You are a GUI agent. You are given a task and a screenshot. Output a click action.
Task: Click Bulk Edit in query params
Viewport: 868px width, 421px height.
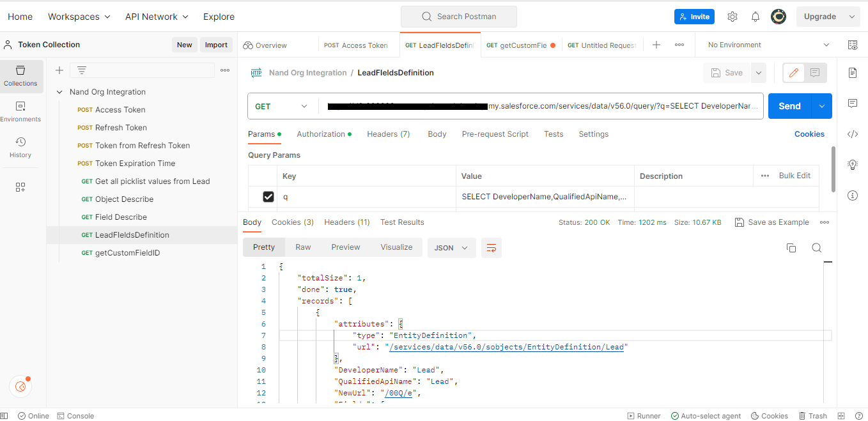pyautogui.click(x=794, y=176)
